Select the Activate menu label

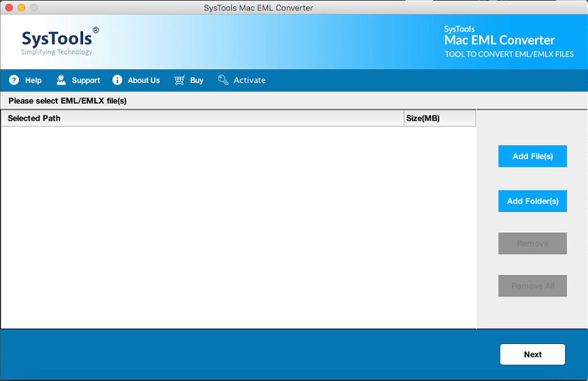point(249,80)
